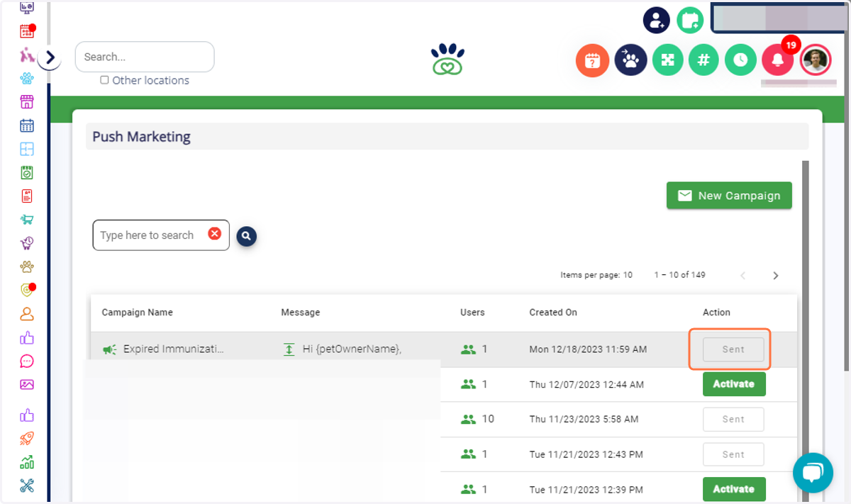
Task: Click the 1 – 10 of 149 range text
Action: [x=679, y=275]
